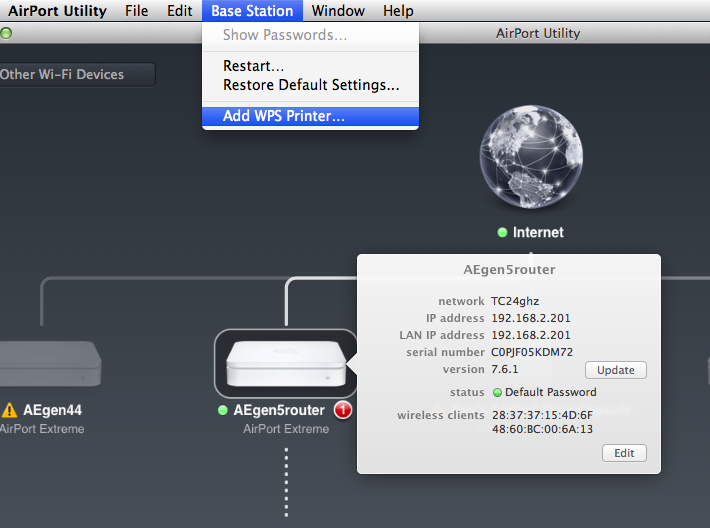The image size is (710, 528).
Task: Click AirPort Extreme text under AEgen5router
Action: pyautogui.click(x=286, y=429)
